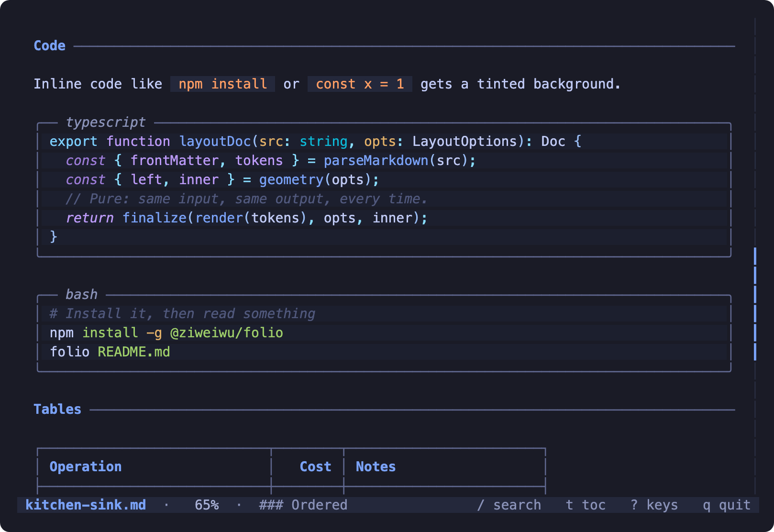Image resolution: width=774 pixels, height=532 pixels.
Task: Click the 'Inline code like' sentence start
Action: pos(98,84)
